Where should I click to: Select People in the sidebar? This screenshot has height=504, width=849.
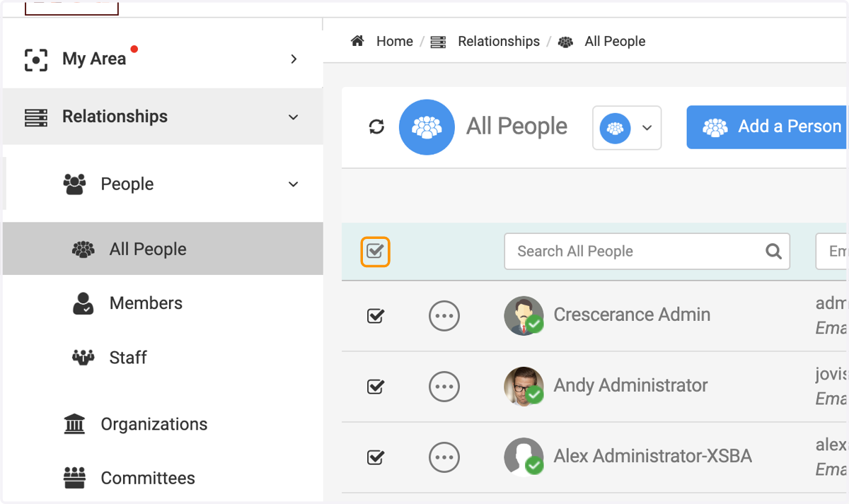163,184
